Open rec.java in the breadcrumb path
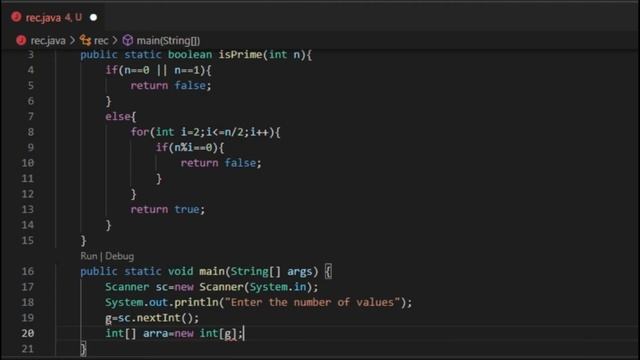Image resolution: width=640 pixels, height=360 pixels. coord(48,40)
